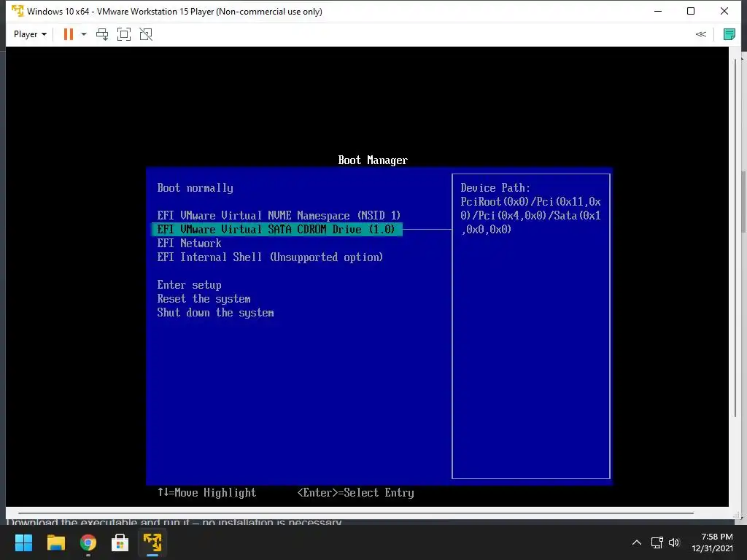Open File Explorer from taskbar
747x560 pixels.
pyautogui.click(x=55, y=542)
